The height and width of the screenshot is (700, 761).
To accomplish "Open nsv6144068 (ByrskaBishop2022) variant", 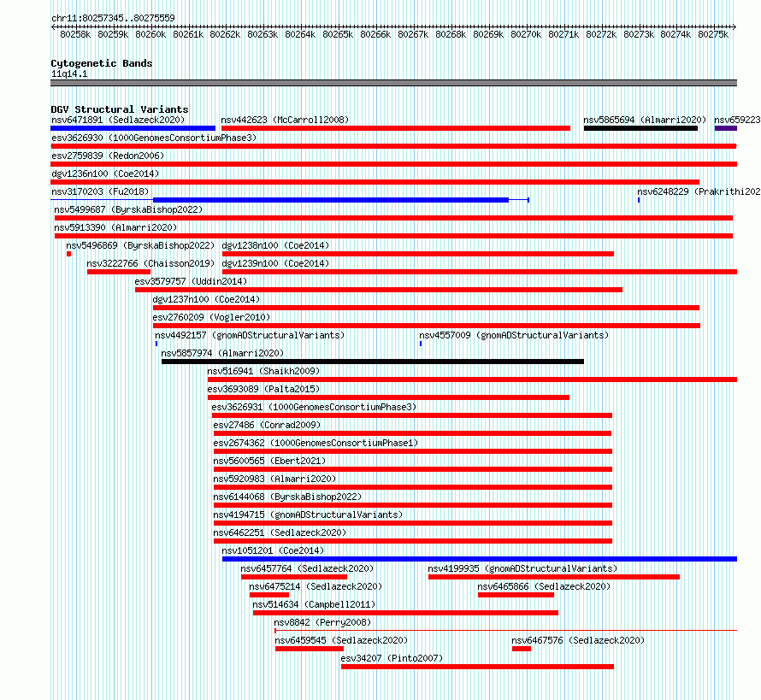I will pyautogui.click(x=287, y=497).
